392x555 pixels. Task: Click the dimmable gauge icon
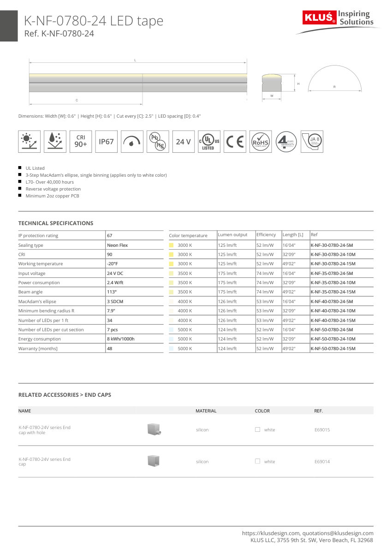[132, 142]
